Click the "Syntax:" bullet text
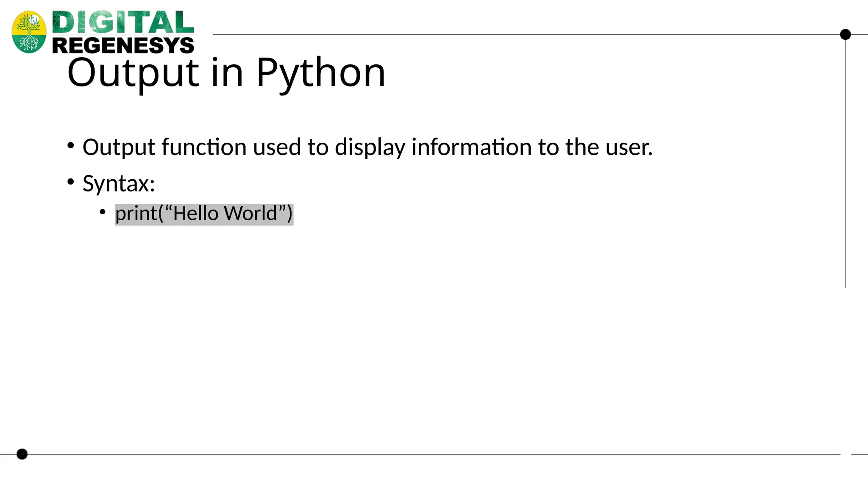Viewport: 868px width, 488px height. [119, 184]
